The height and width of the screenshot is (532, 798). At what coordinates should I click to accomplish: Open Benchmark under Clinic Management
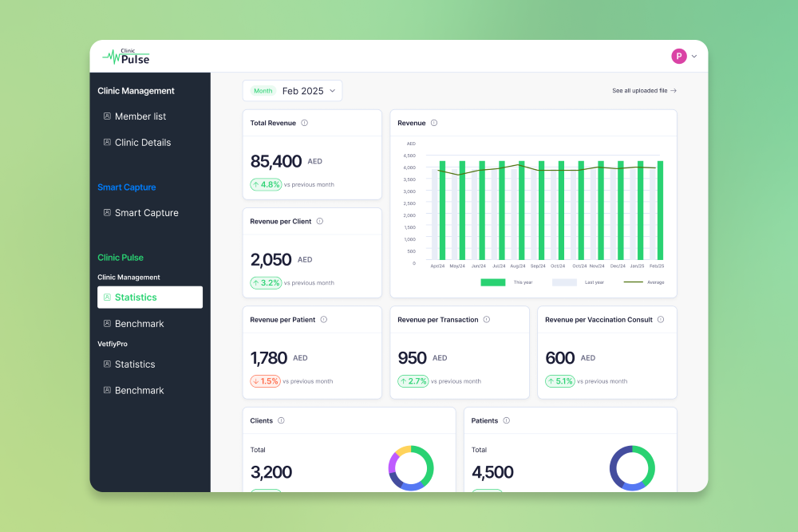(139, 324)
